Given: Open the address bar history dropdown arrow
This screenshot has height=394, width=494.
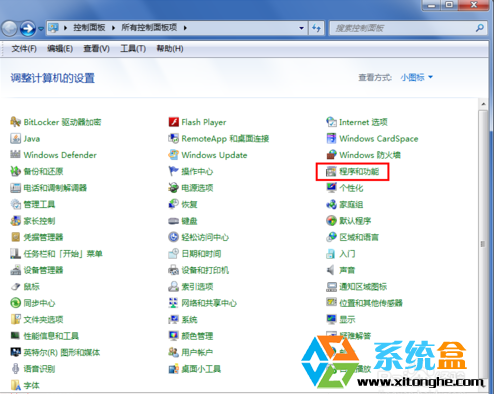Looking at the screenshot, I should [301, 28].
